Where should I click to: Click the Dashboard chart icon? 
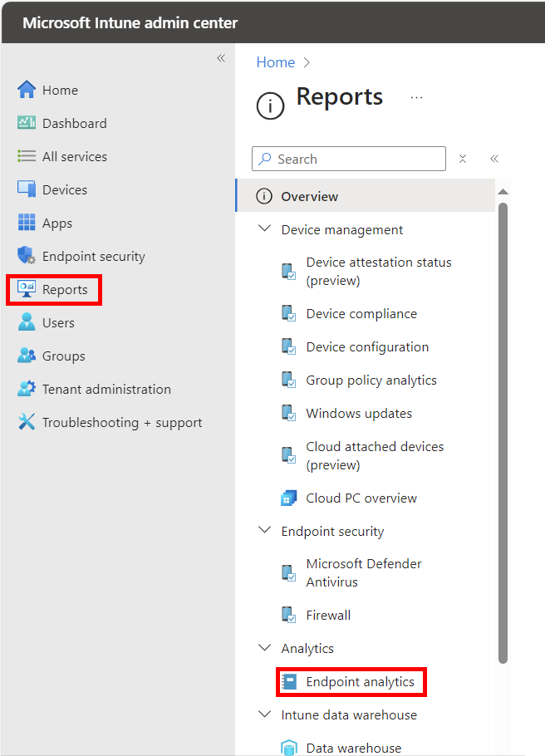point(27,123)
